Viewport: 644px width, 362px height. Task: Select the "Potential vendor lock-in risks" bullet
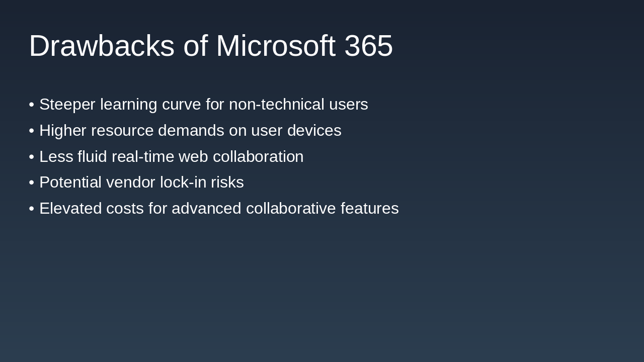point(141,183)
